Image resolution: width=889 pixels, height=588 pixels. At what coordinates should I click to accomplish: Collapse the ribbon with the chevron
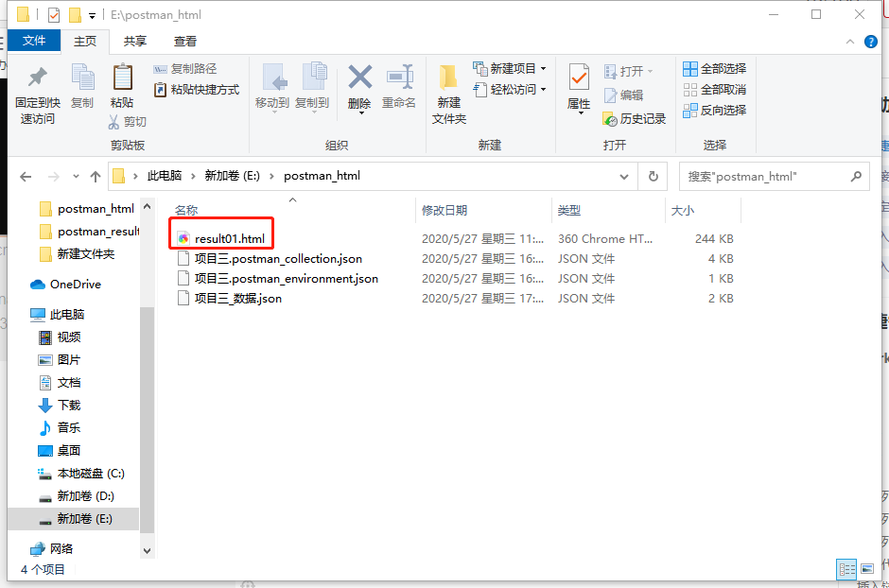[x=849, y=42]
